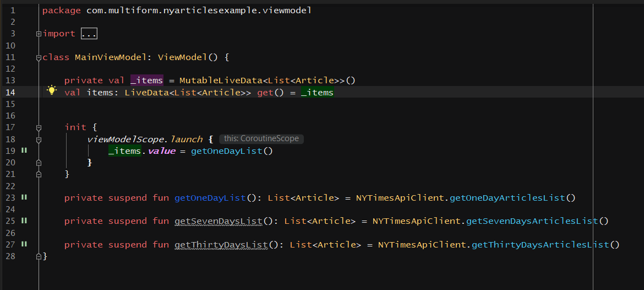Click the get() accessor on line 14
Screen dimensions: 644x290
[271, 93]
